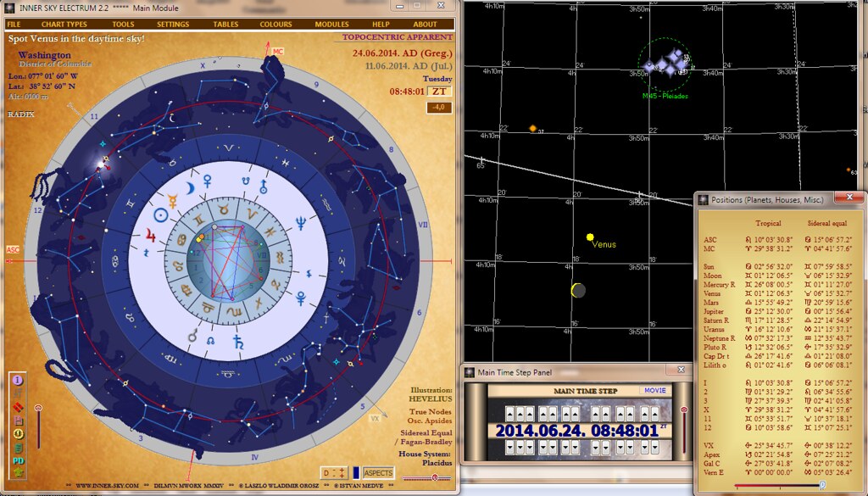The width and height of the screenshot is (868, 496).
Task: Open the MODULES menu
Action: (x=331, y=25)
